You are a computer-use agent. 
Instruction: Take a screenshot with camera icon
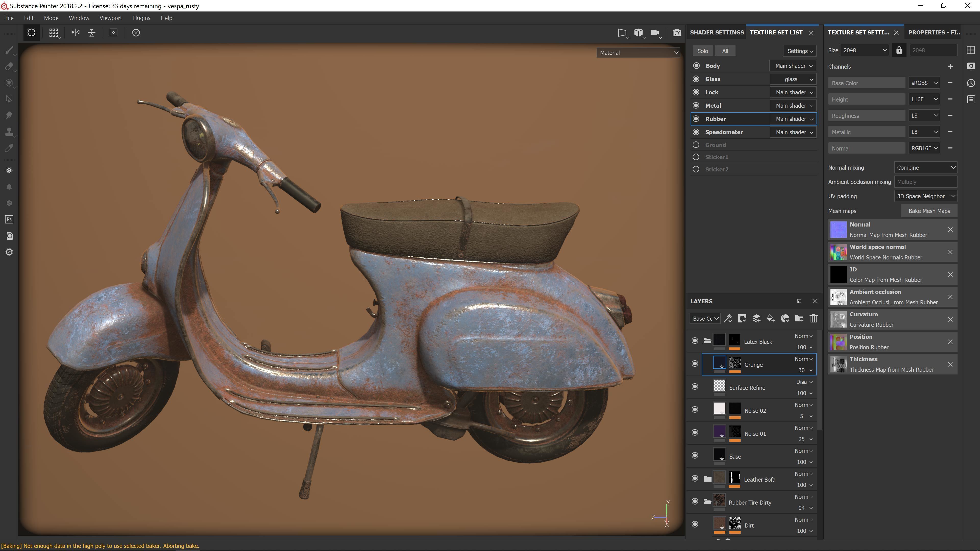point(676,33)
